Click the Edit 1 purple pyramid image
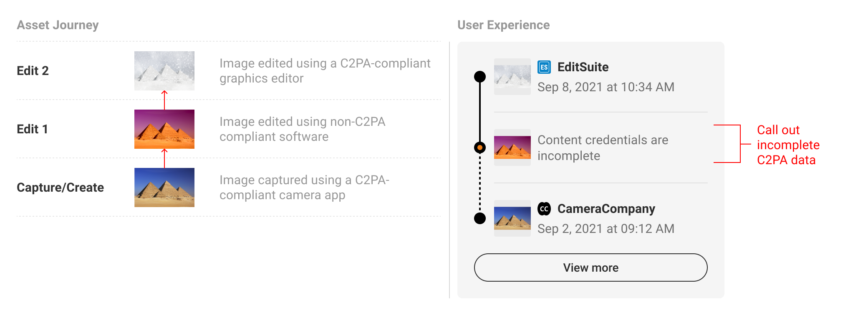The image size is (868, 315). click(164, 129)
